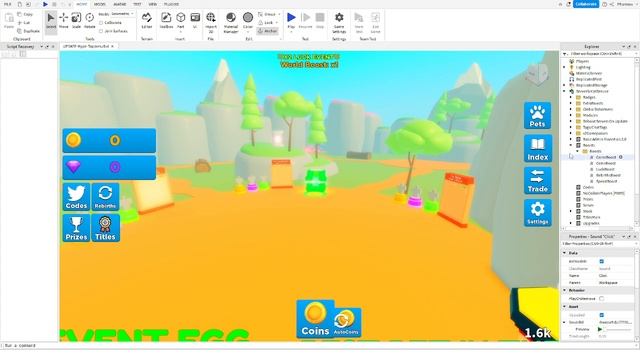The image size is (640, 360).
Task: Click the Codes Twitter button
Action: (76, 197)
